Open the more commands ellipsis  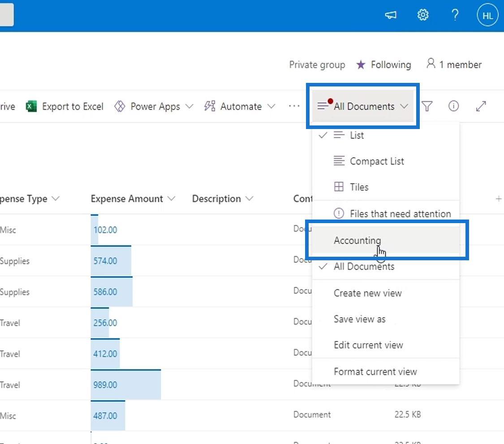click(294, 106)
